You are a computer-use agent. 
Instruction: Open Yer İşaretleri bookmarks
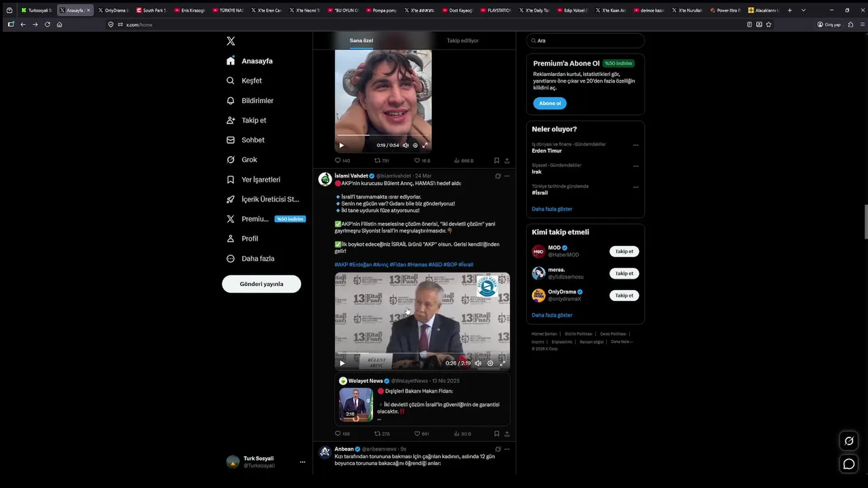(253, 180)
